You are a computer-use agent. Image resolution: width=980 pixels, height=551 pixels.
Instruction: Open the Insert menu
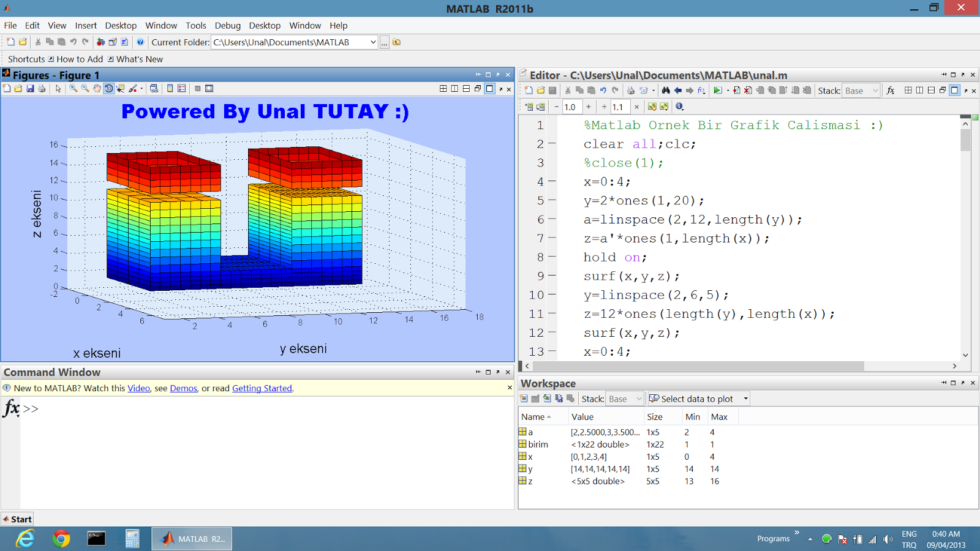[86, 26]
